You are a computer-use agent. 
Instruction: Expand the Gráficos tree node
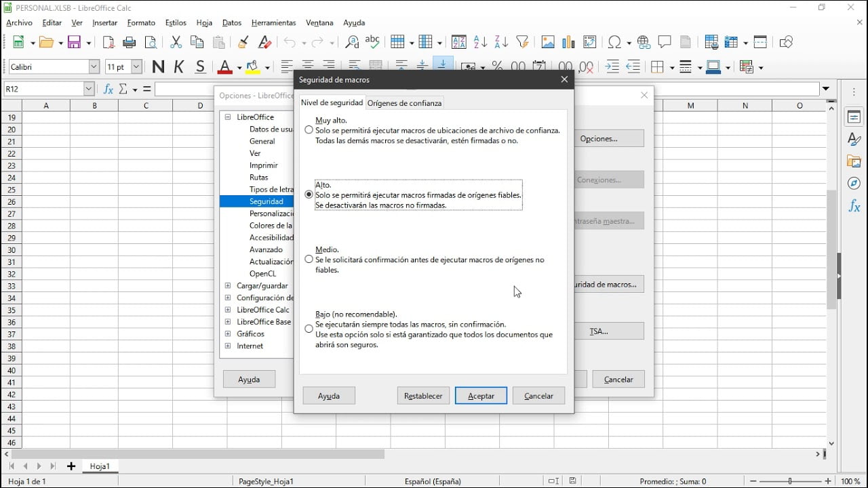pyautogui.click(x=228, y=333)
